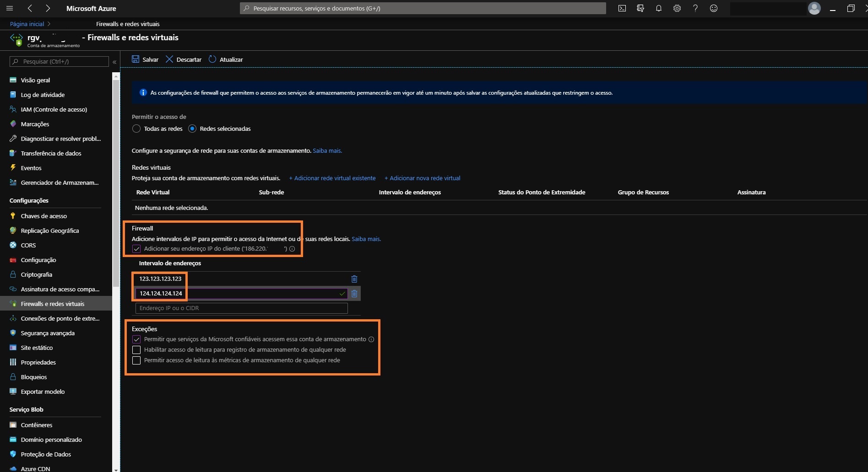868x472 pixels.
Task: Toggle Adicionar seu endereço IP do cliente
Action: click(x=136, y=249)
